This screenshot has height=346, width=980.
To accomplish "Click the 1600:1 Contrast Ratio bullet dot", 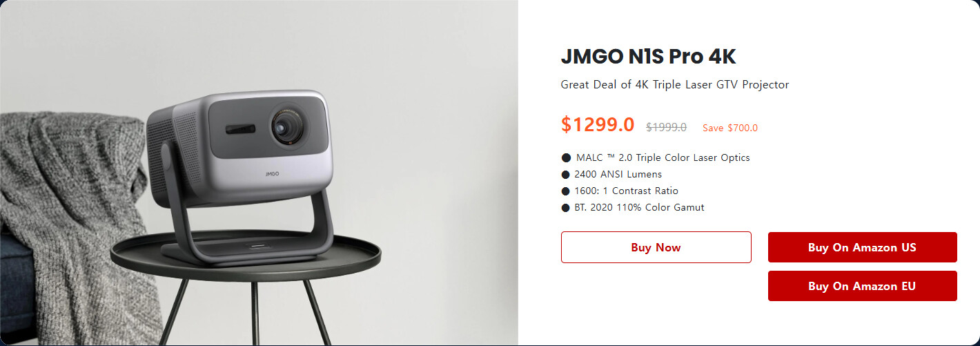I will [566, 191].
